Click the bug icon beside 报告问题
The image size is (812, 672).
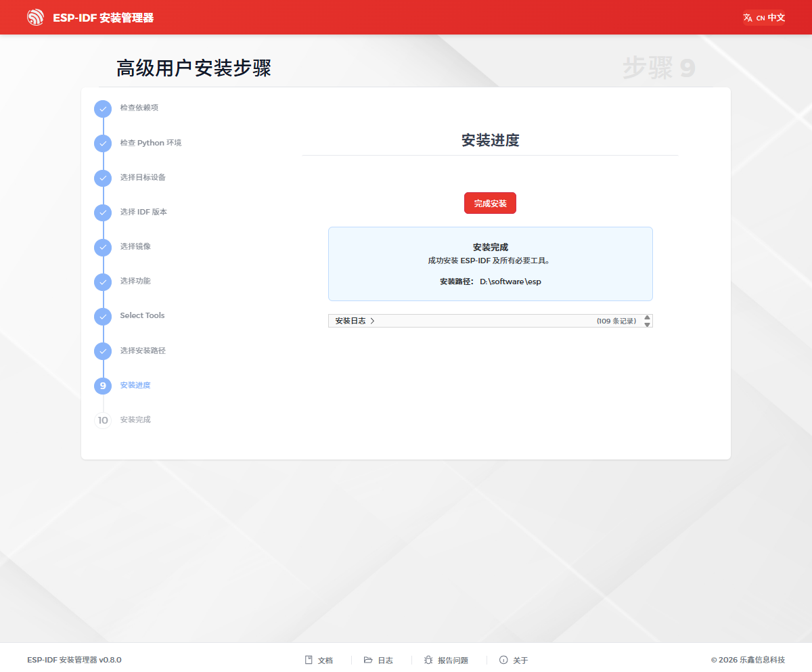pos(428,660)
